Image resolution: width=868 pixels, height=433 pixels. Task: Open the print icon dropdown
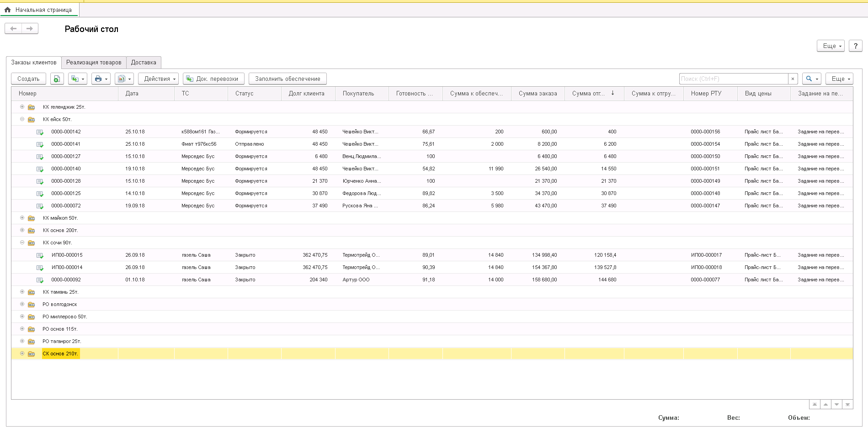[x=101, y=79]
